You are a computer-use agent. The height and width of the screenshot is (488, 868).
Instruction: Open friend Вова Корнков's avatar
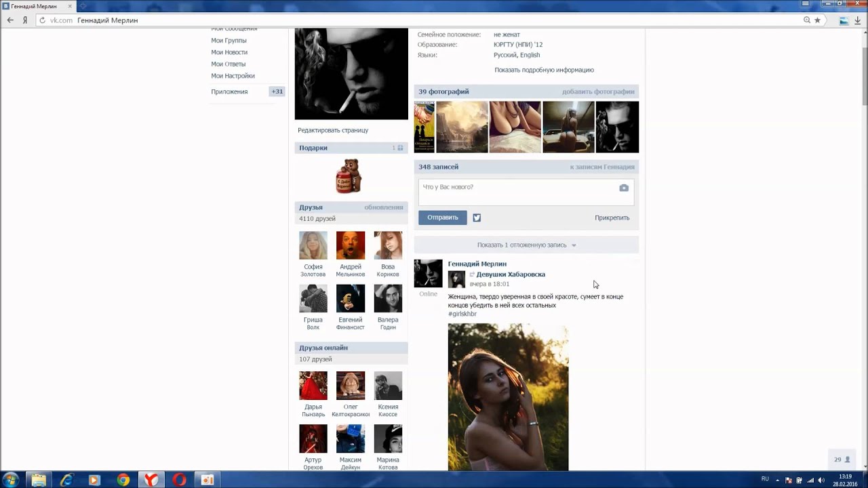pos(388,245)
